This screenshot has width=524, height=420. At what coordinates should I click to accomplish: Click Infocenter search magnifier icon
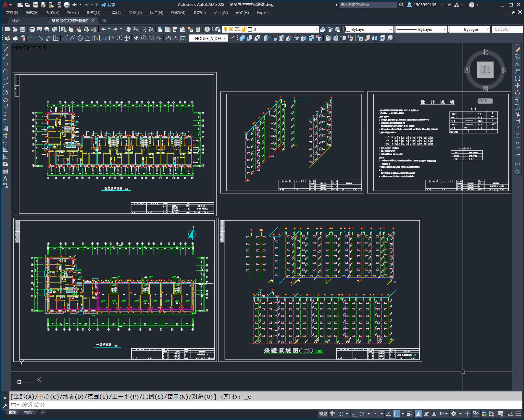pyautogui.click(x=402, y=5)
